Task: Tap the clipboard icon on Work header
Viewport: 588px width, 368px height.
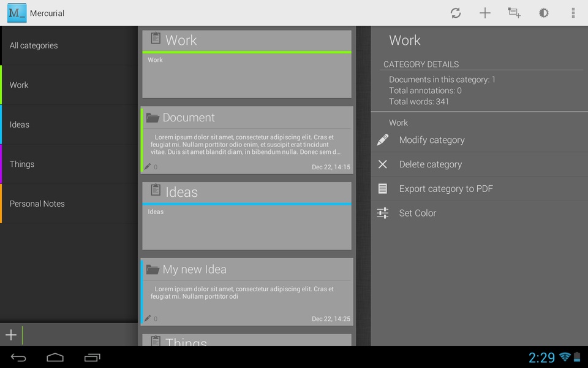Action: point(156,38)
